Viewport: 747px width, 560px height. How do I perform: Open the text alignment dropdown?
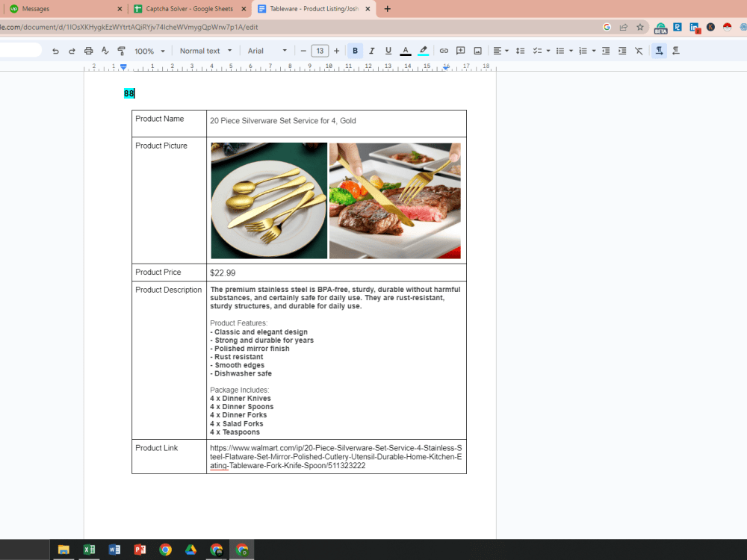click(x=500, y=51)
